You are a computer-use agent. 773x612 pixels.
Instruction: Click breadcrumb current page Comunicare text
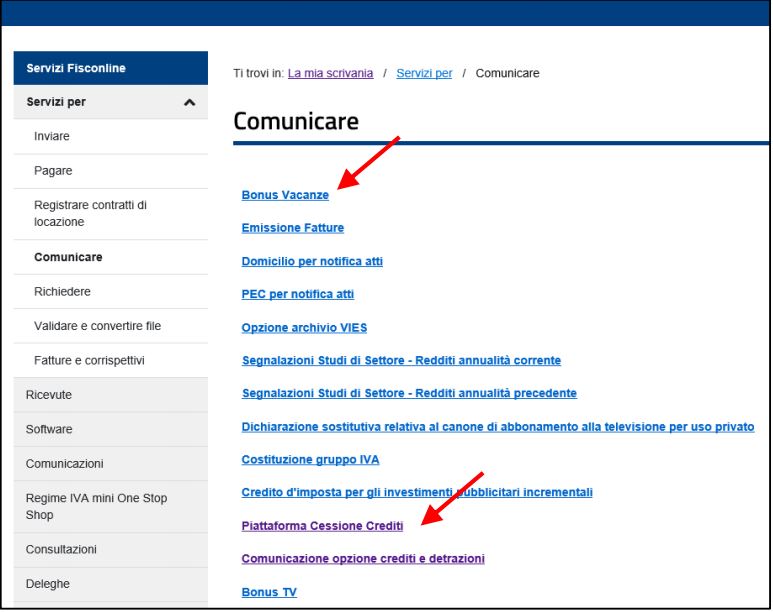507,73
